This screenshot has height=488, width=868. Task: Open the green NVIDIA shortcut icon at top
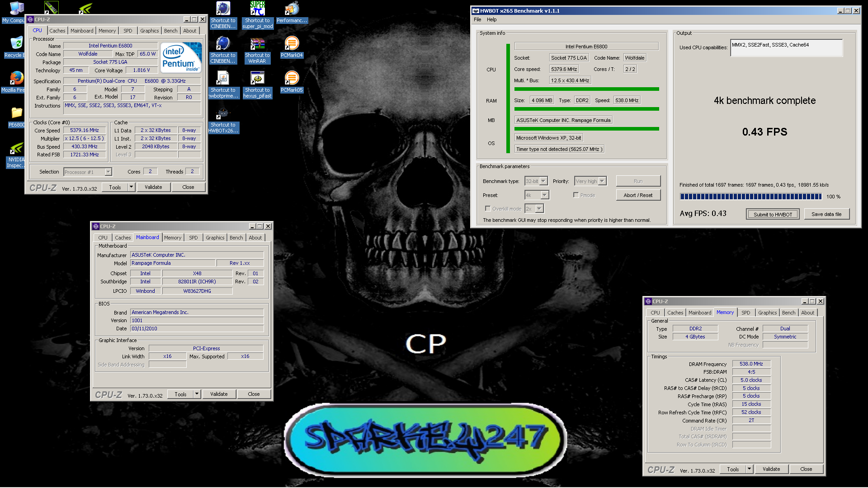[85, 7]
